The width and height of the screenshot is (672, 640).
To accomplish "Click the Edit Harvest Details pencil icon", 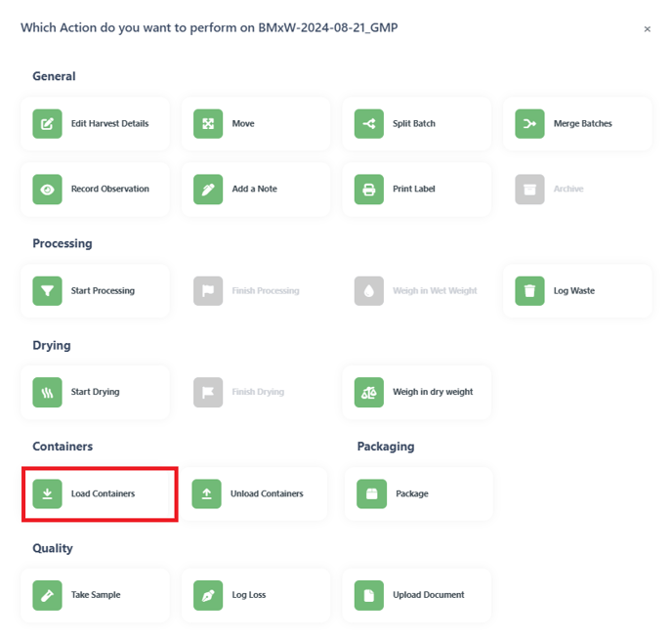I will pyautogui.click(x=47, y=124).
